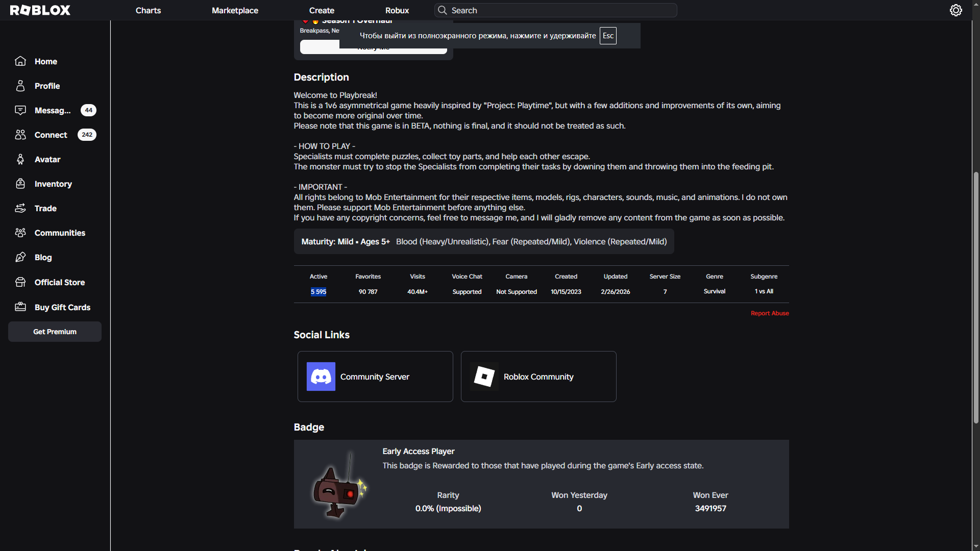Go to the Marketplace tab
This screenshot has width=980, height=551.
235,10
